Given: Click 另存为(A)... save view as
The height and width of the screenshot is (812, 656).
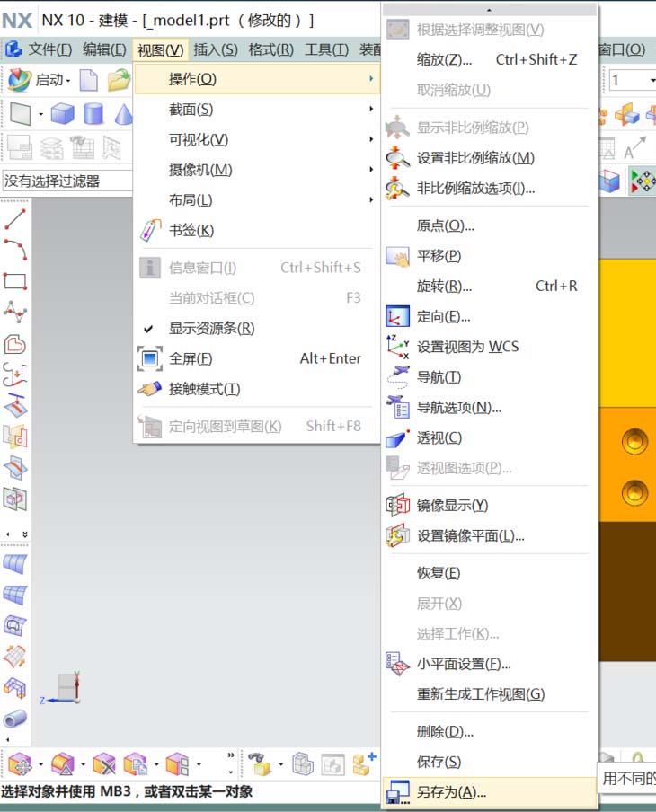Looking at the screenshot, I should [x=489, y=792].
